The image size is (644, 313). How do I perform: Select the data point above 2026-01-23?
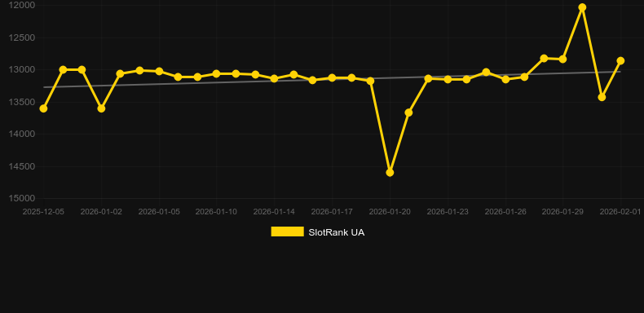tap(448, 79)
